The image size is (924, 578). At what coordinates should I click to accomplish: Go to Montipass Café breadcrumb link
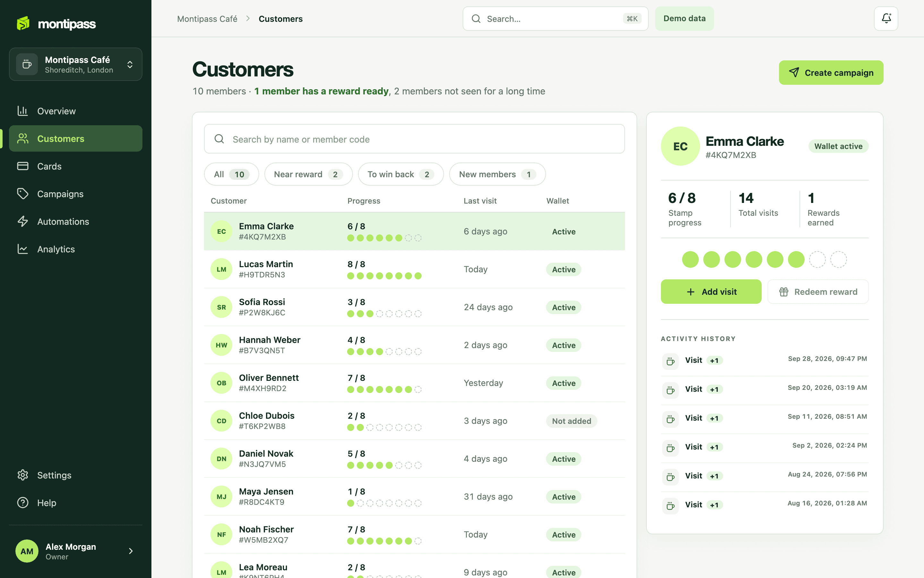pos(207,19)
